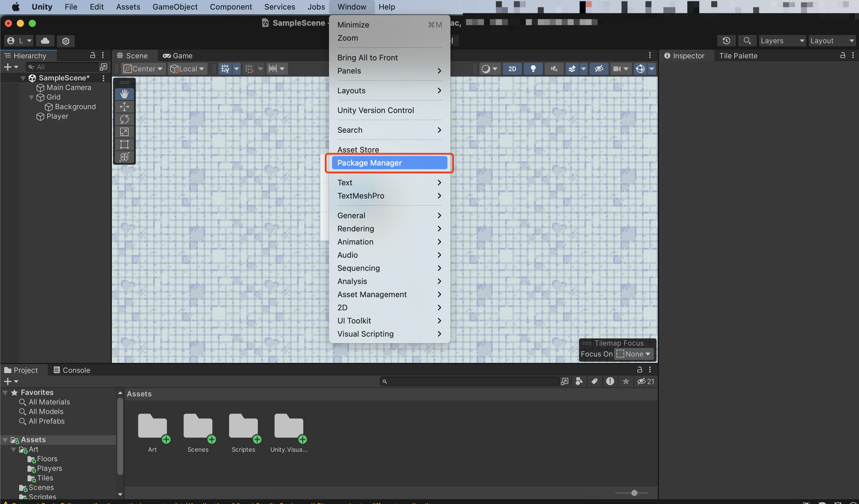Select the Rect Transform tool
Image resolution: width=859 pixels, height=504 pixels.
pos(124,144)
